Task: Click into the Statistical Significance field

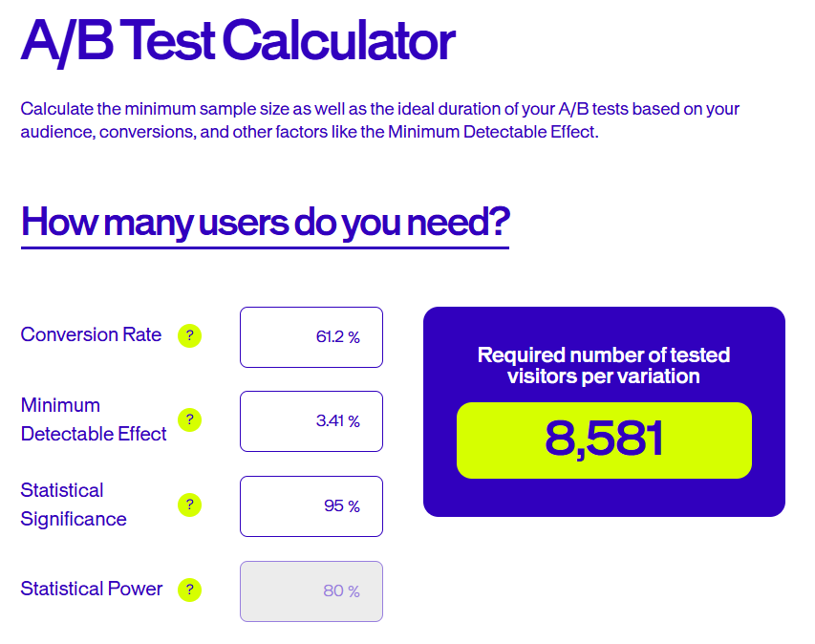Action: [x=311, y=506]
